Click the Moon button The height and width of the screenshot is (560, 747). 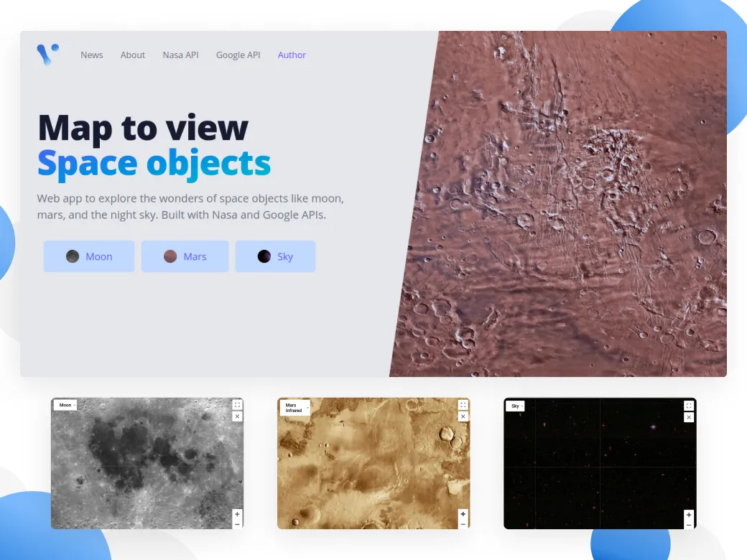coord(89,256)
